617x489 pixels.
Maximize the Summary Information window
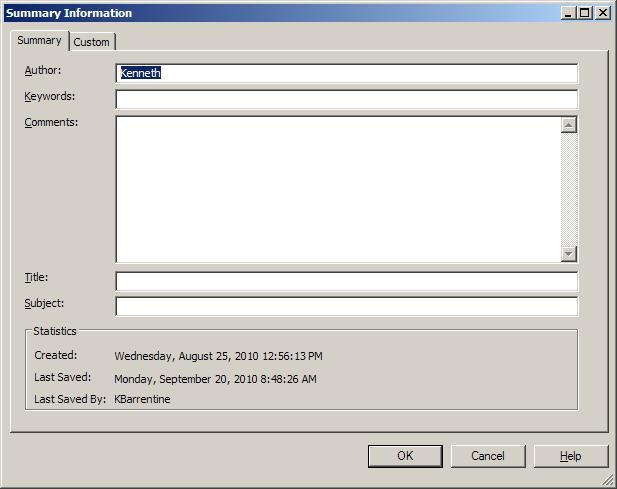point(585,13)
